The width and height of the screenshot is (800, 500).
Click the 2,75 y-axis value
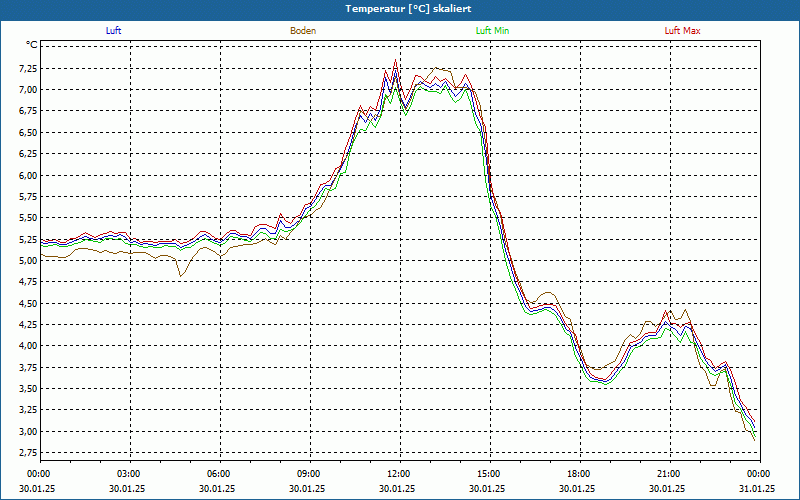pyautogui.click(x=28, y=453)
